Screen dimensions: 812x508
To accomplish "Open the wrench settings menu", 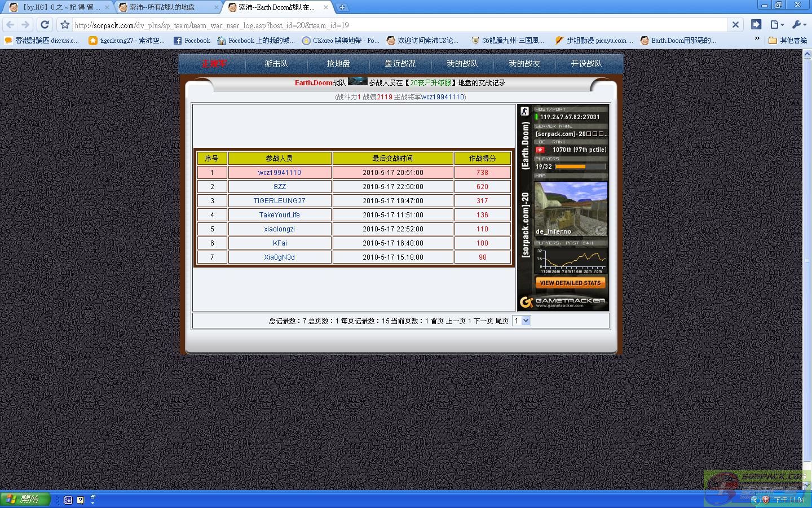I will point(799,25).
